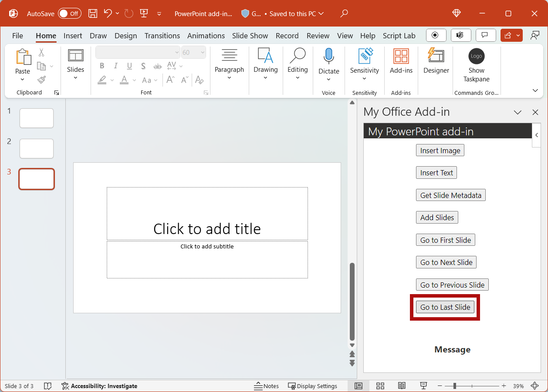The width and height of the screenshot is (548, 392).
Task: Select the Format Painter brush icon
Action: tap(41, 80)
